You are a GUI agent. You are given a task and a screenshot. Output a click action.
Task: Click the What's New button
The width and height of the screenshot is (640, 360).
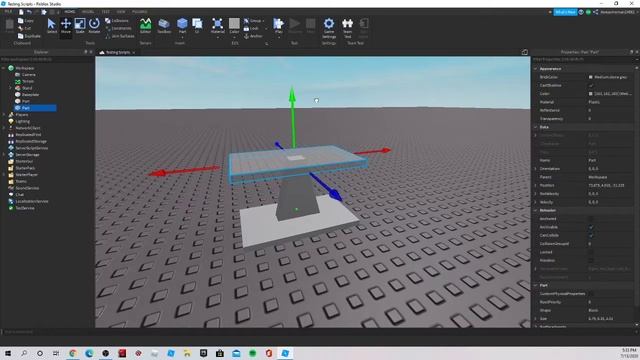[x=565, y=12]
